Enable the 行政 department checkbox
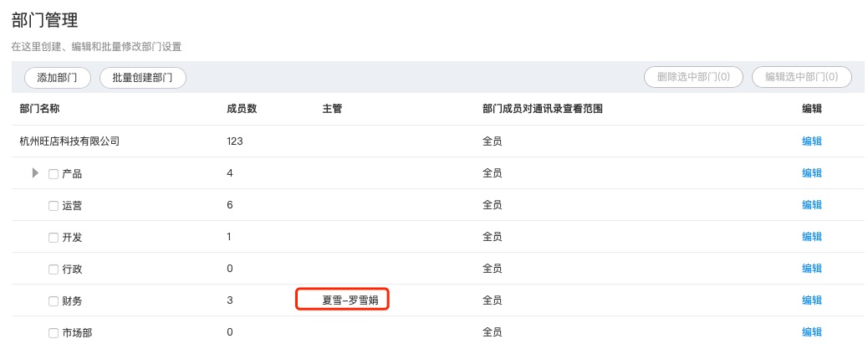 coord(54,270)
